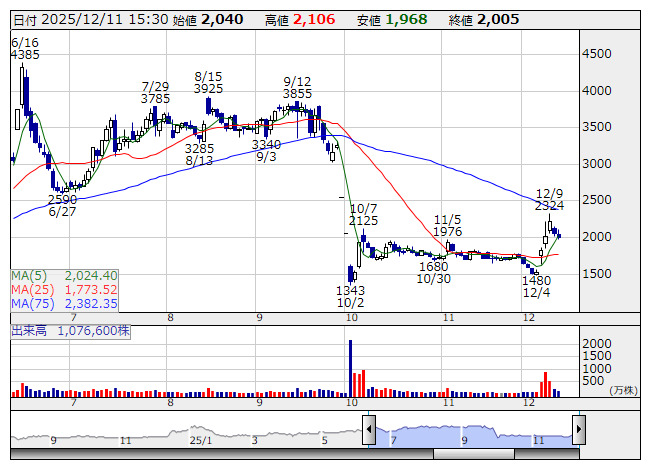
Task: Click the 6/16 4385 peak label
Action: click(x=25, y=49)
